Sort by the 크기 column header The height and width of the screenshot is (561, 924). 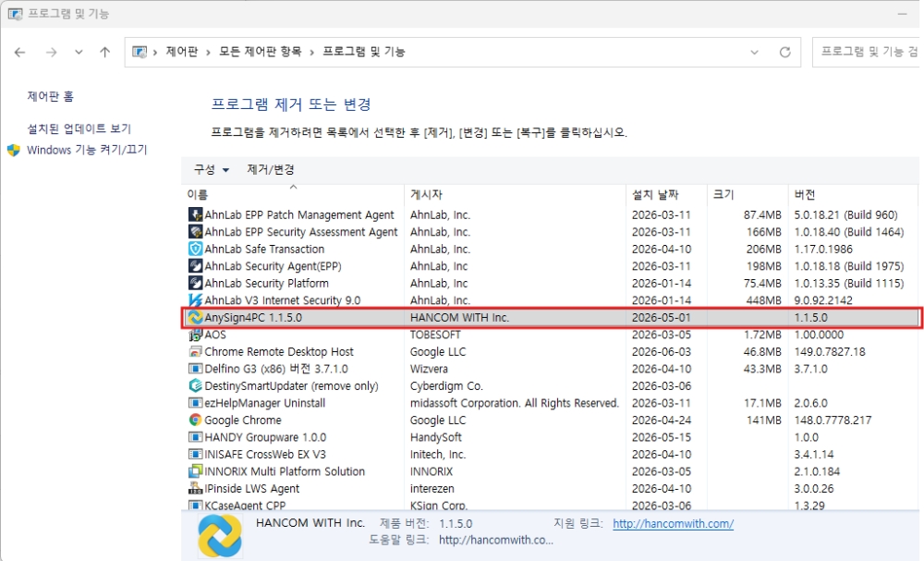pos(748,194)
